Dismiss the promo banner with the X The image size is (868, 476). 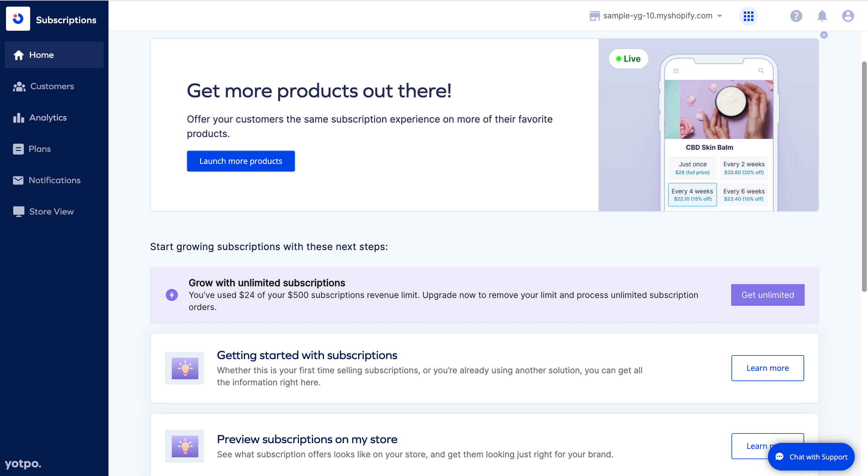(x=824, y=35)
